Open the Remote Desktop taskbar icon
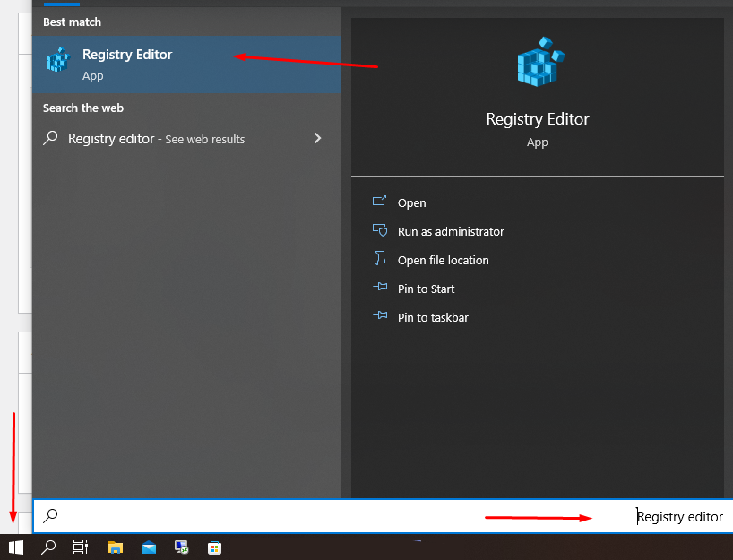This screenshot has height=560, width=733. [181, 547]
